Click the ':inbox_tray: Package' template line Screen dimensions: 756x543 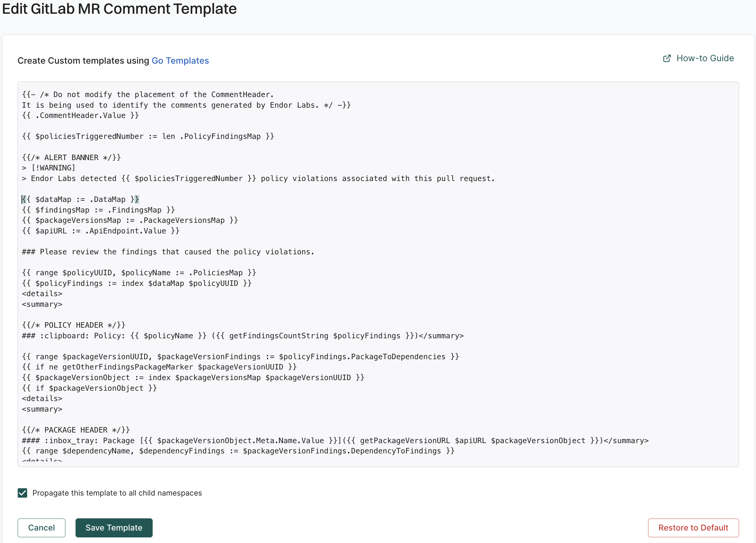pos(335,441)
